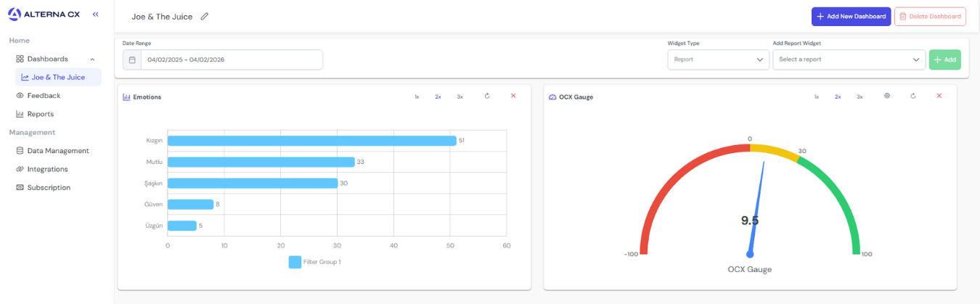Click the green Add button
Screen dimensions: 980x304
944,59
